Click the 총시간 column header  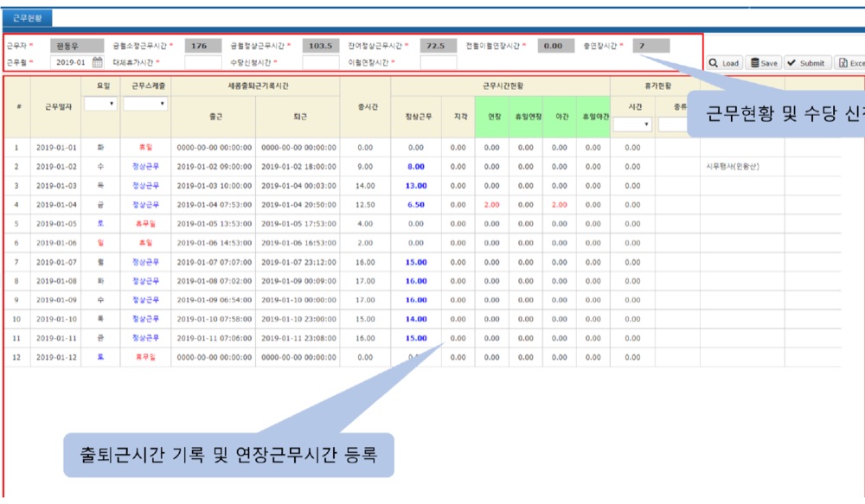point(365,107)
